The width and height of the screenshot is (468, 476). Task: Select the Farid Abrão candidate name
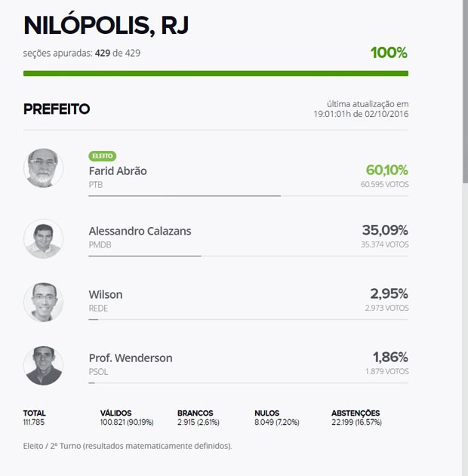tap(118, 171)
